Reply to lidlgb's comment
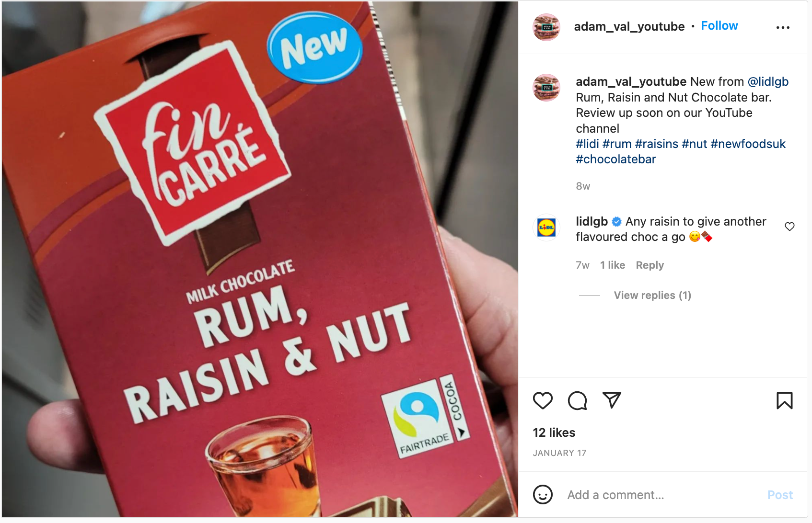This screenshot has height=523, width=812. 650,265
